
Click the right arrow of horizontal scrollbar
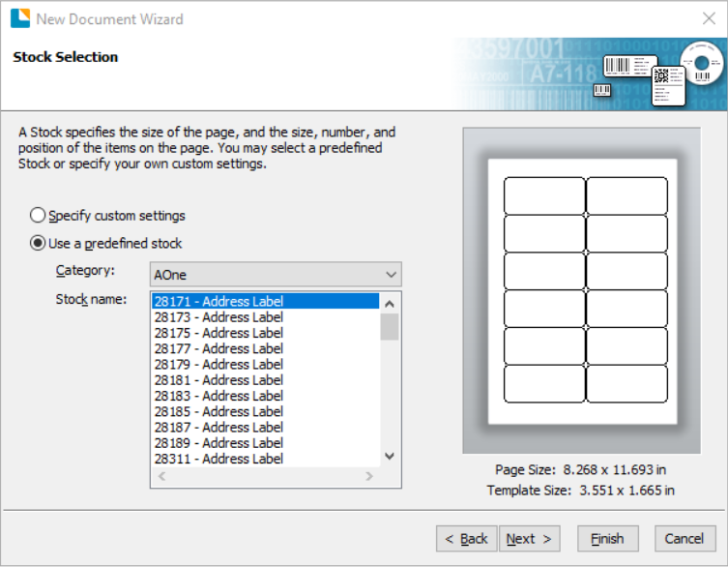369,476
